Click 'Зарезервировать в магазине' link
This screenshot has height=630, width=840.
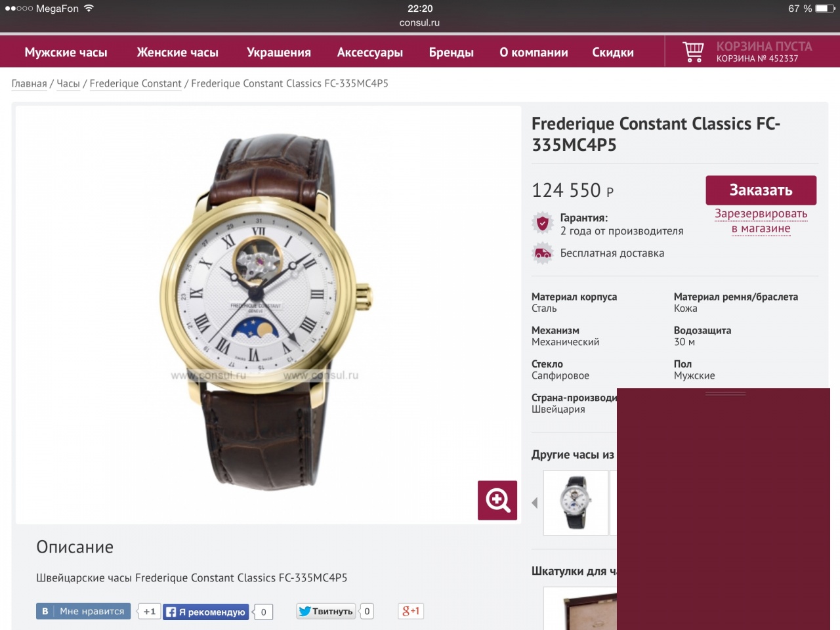tap(761, 221)
